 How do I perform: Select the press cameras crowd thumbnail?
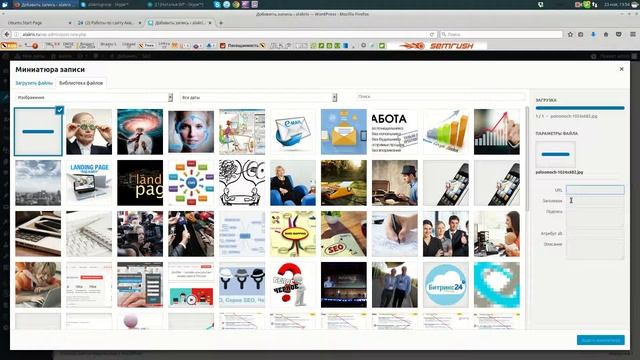pos(140,234)
